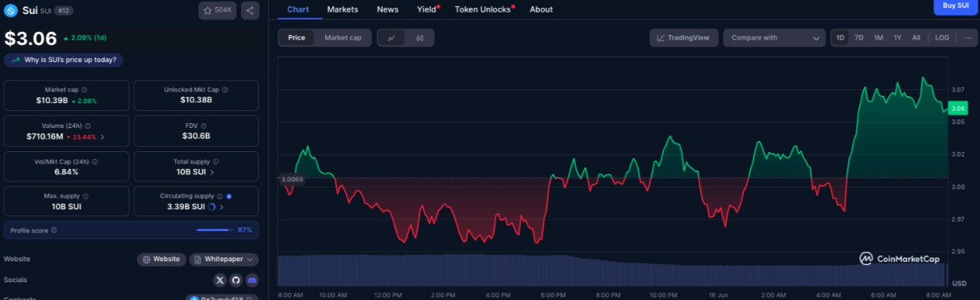Click the $30.6B FDV value
This screenshot has height=300, width=980.
196,136
